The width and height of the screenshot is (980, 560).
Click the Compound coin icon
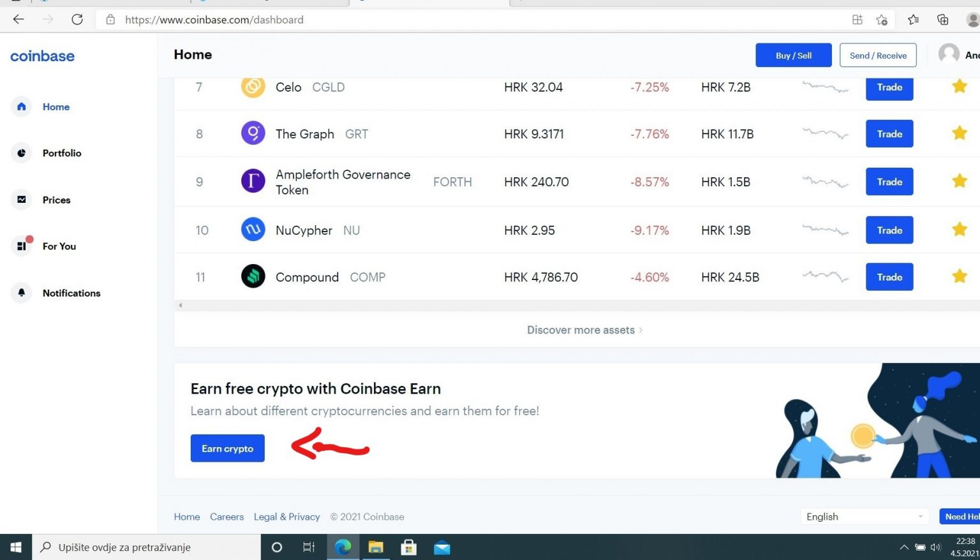(x=253, y=277)
